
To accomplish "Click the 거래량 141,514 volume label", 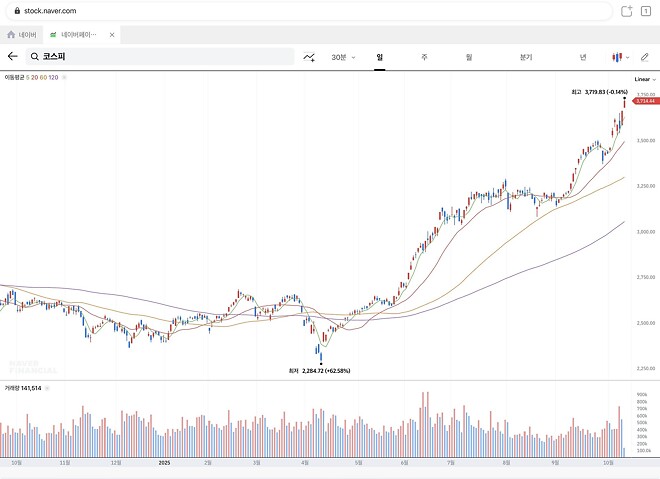I will [x=23, y=388].
